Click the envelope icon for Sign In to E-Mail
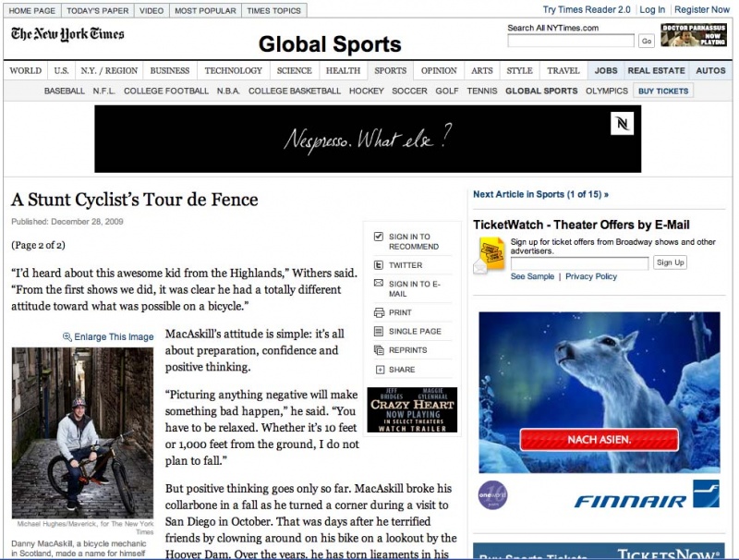Image resolution: width=739 pixels, height=560 pixels. pos(379,284)
